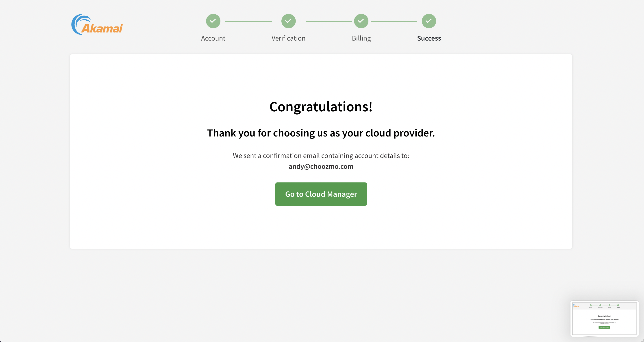This screenshot has height=342, width=644.
Task: Click the Success step checkmark icon
Action: 429,21
